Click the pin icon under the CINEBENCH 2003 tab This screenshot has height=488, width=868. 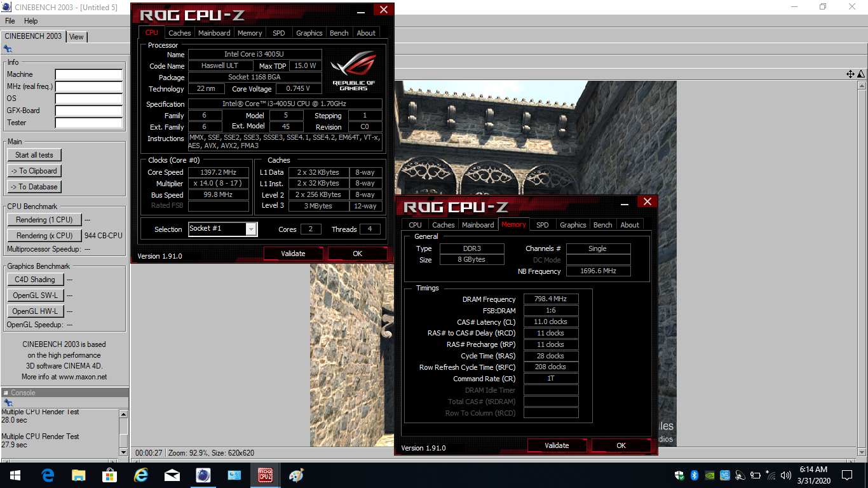pyautogui.click(x=8, y=49)
